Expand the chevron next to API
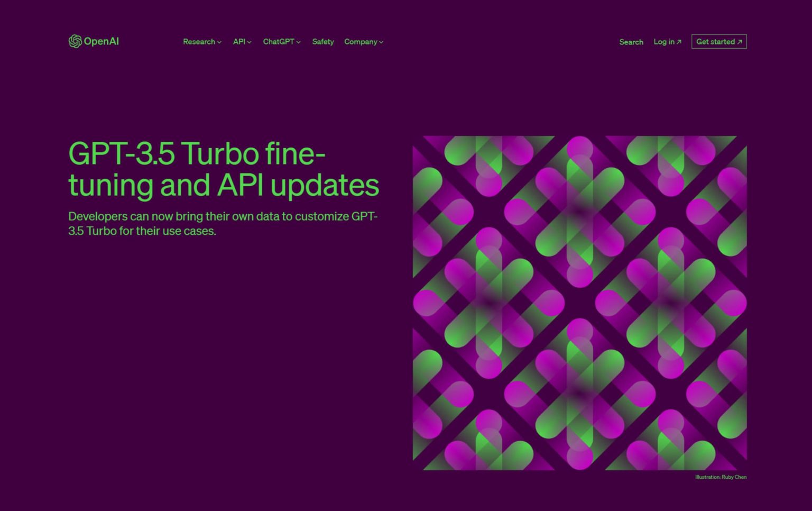This screenshot has height=511, width=812. 250,42
